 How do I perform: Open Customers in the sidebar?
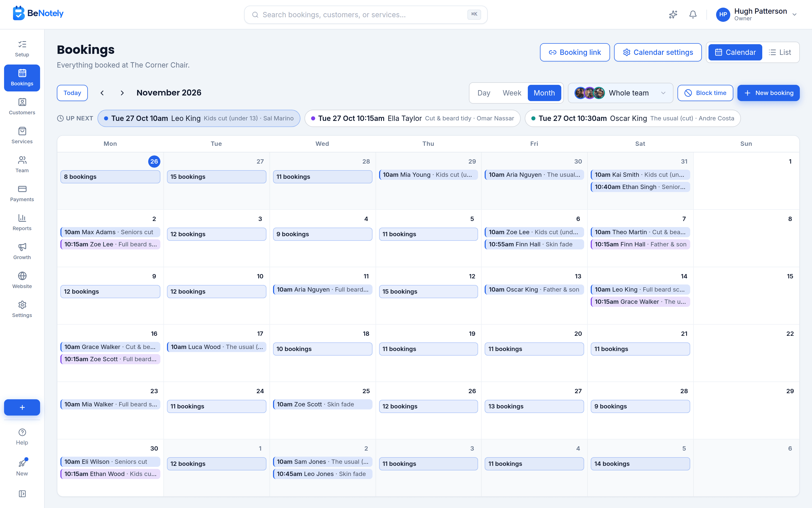(x=22, y=106)
